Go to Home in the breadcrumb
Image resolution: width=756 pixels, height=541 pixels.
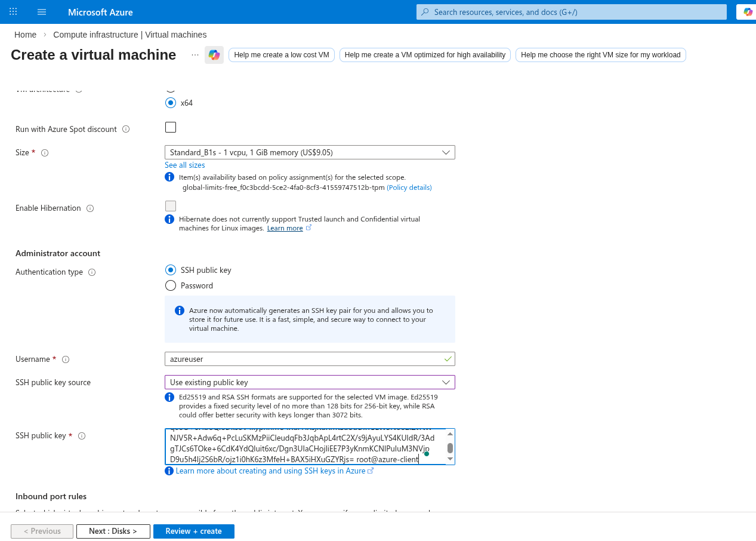[25, 35]
